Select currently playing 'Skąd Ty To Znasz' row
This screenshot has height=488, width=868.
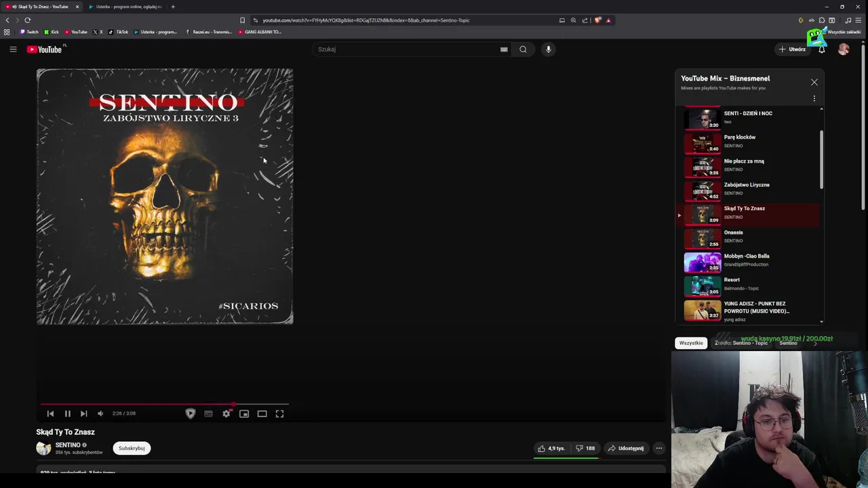(749, 215)
